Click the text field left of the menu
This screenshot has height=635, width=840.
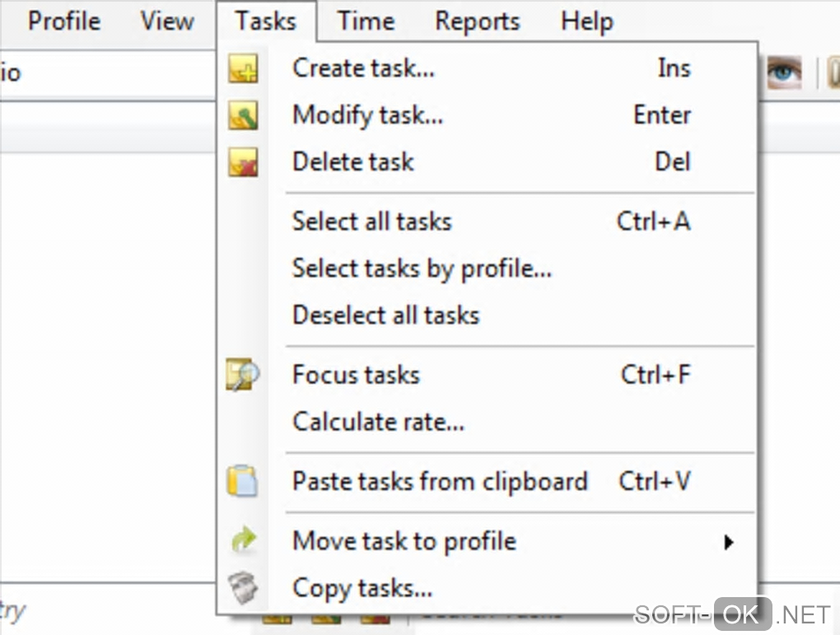(x=107, y=74)
